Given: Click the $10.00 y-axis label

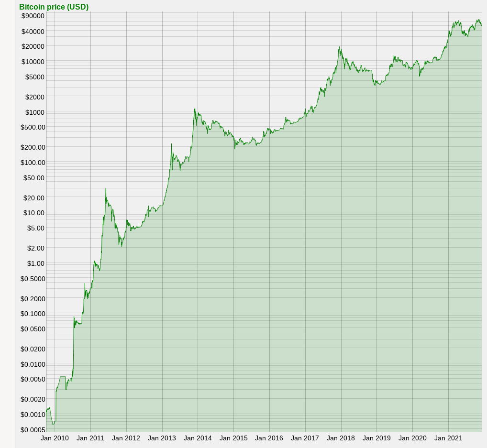Looking at the screenshot, I should 34,213.
